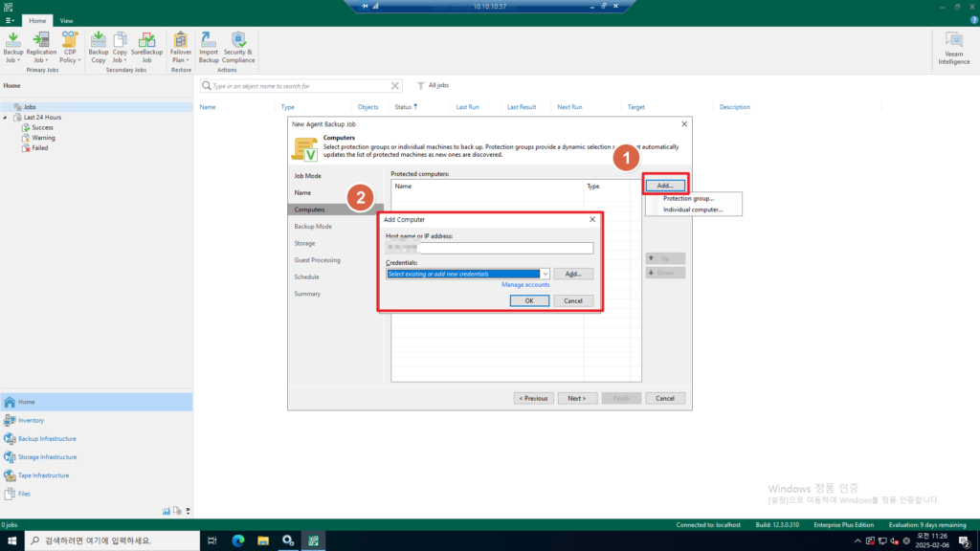This screenshot has height=551, width=980.
Task: Open the application main menu button
Action: [10, 21]
